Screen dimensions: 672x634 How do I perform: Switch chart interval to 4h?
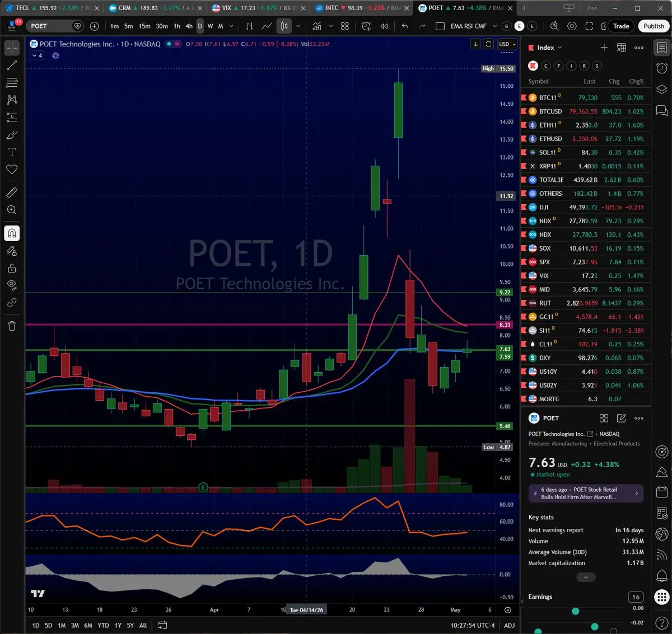[189, 26]
